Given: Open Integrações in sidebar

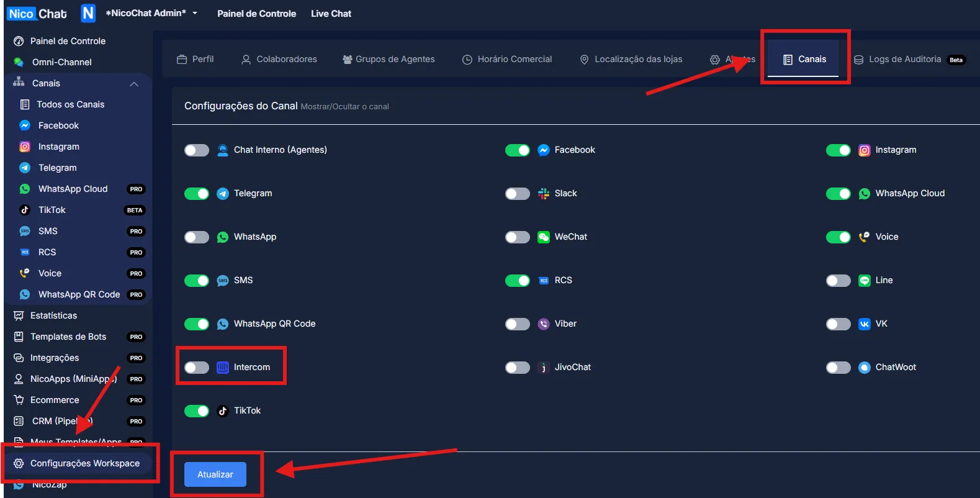Looking at the screenshot, I should click(55, 358).
